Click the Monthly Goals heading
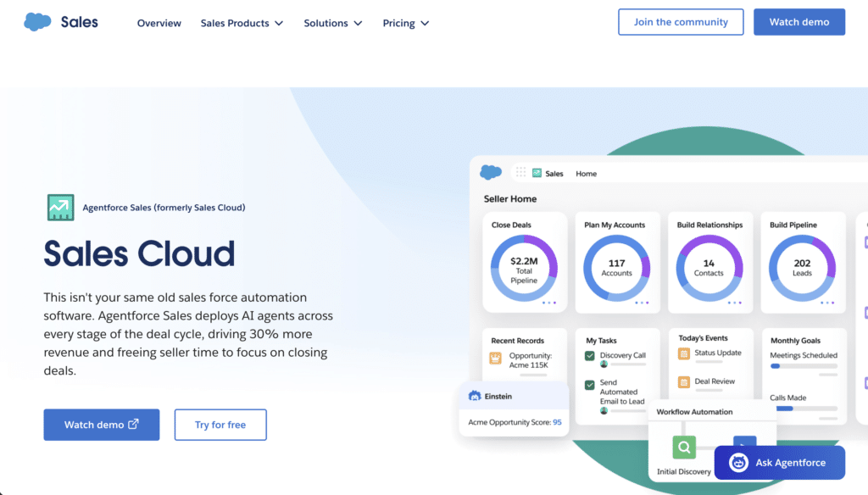This screenshot has width=868, height=495. [795, 341]
